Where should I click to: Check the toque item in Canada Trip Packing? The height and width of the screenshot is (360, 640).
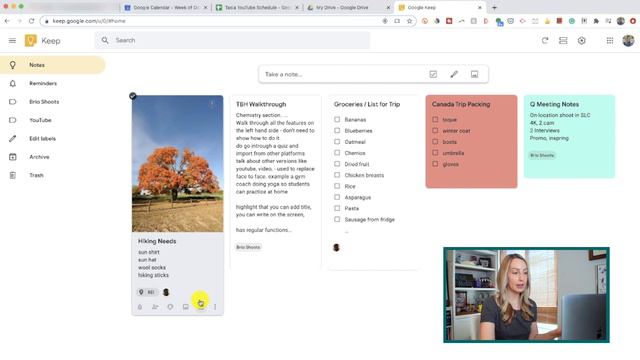(x=435, y=120)
